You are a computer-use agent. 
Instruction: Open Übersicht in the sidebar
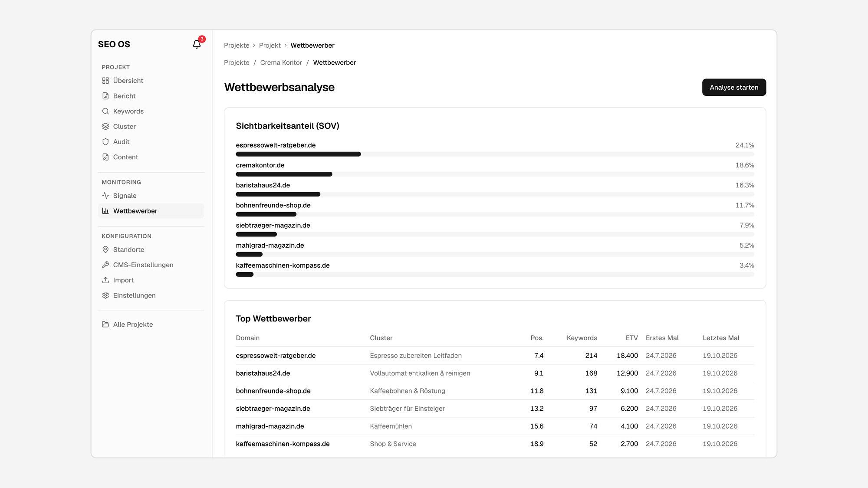point(151,81)
